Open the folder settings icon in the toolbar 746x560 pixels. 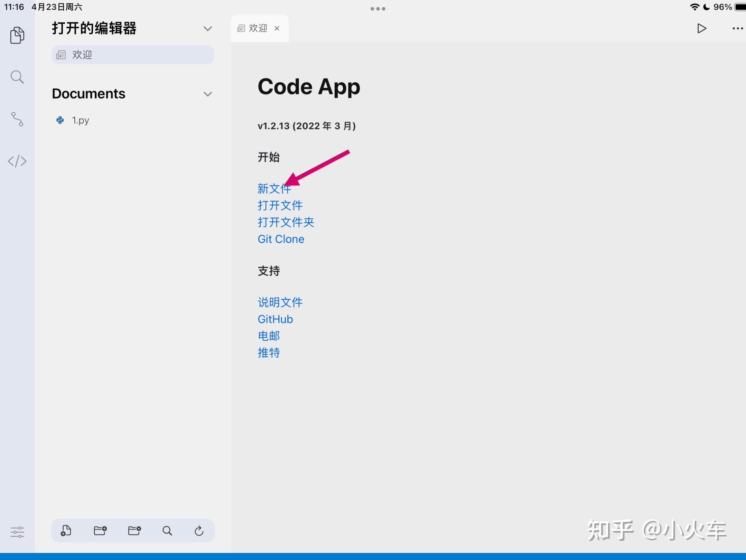134,531
